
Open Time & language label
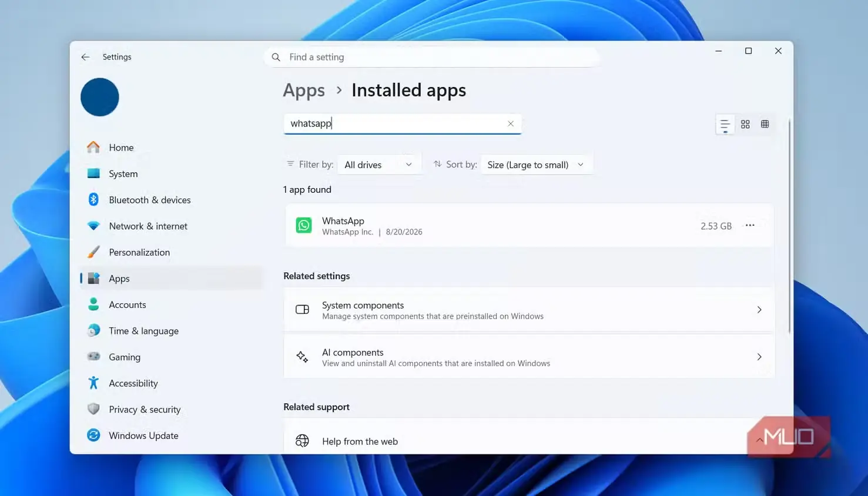(x=143, y=331)
